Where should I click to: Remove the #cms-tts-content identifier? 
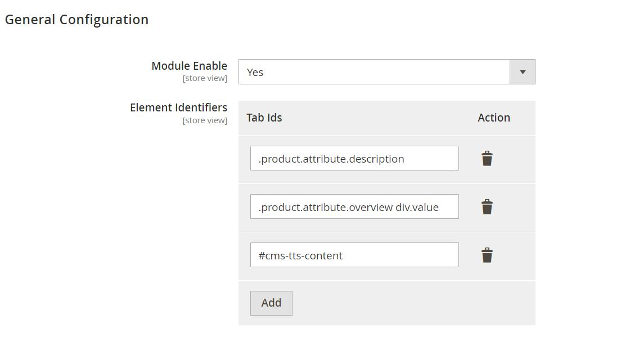[x=487, y=255]
